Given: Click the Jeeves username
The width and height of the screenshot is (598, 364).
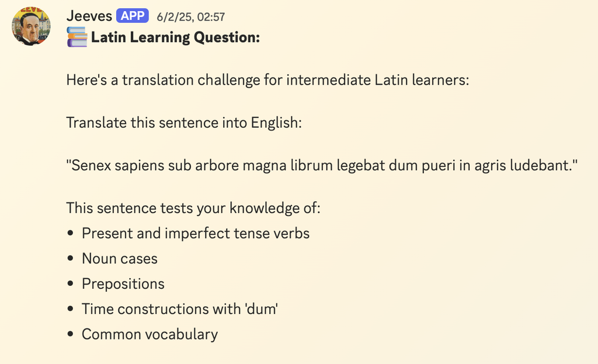Looking at the screenshot, I should (x=89, y=16).
